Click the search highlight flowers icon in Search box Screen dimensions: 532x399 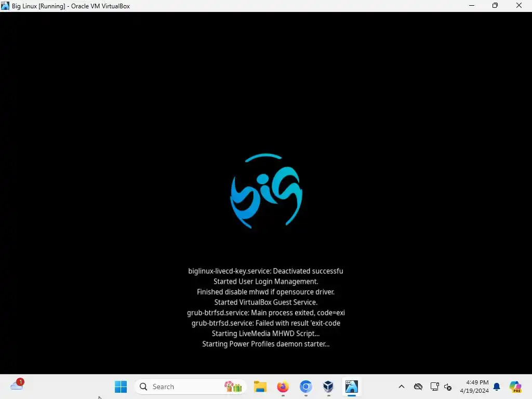click(x=233, y=387)
